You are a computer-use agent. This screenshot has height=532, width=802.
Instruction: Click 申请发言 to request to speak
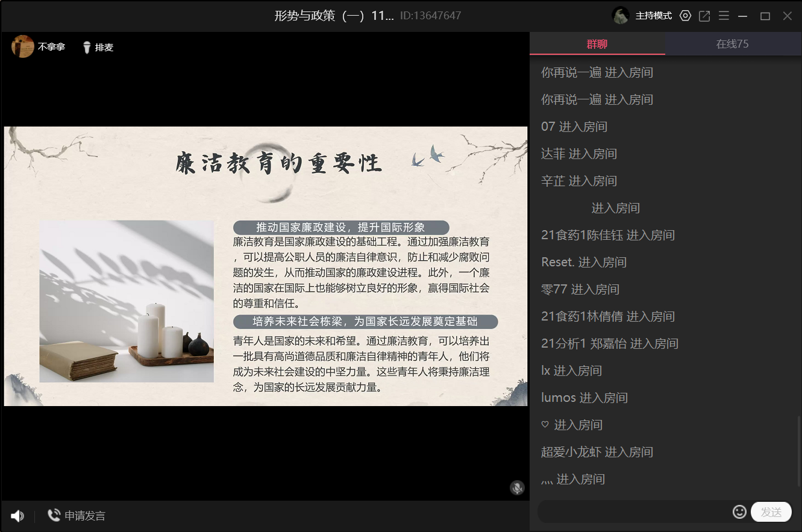coord(85,516)
